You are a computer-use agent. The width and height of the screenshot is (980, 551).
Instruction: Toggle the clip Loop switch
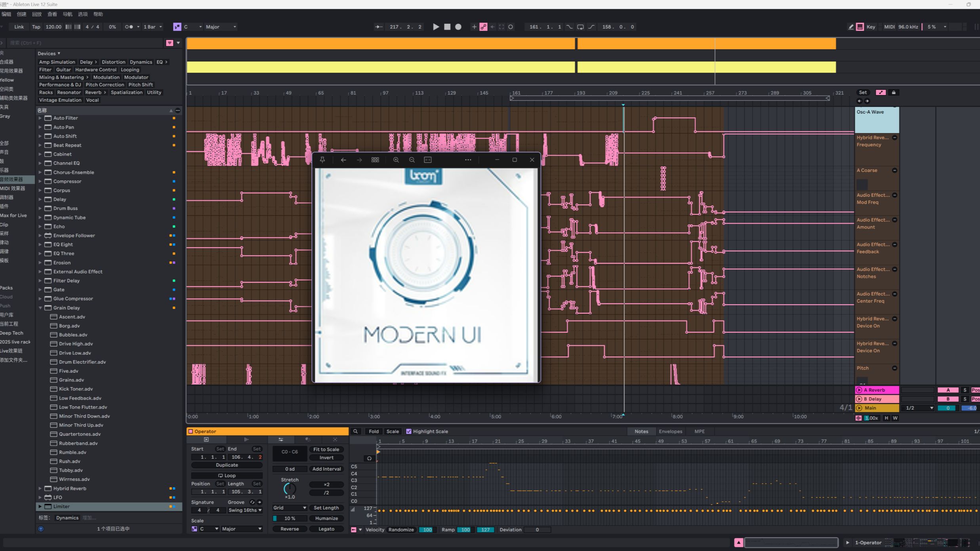coord(227,475)
